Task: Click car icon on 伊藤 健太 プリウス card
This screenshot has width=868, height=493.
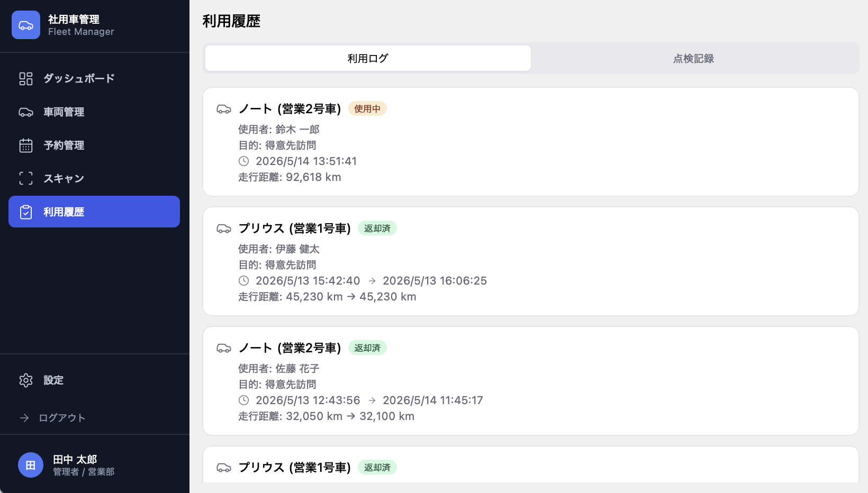Action: coord(224,229)
